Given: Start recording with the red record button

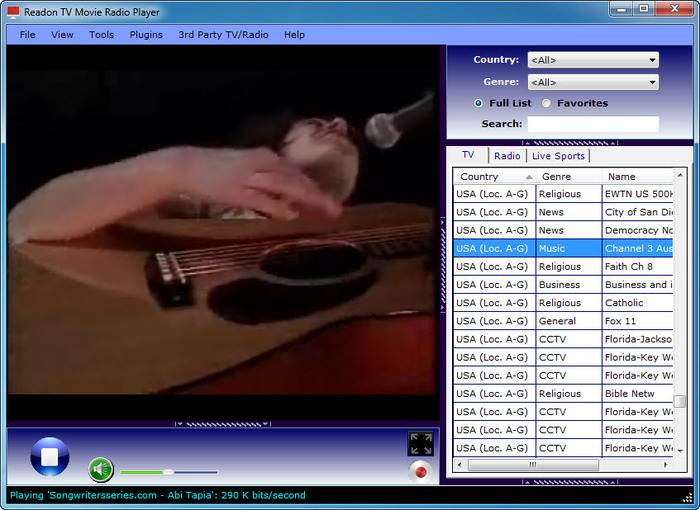Looking at the screenshot, I should [x=420, y=471].
